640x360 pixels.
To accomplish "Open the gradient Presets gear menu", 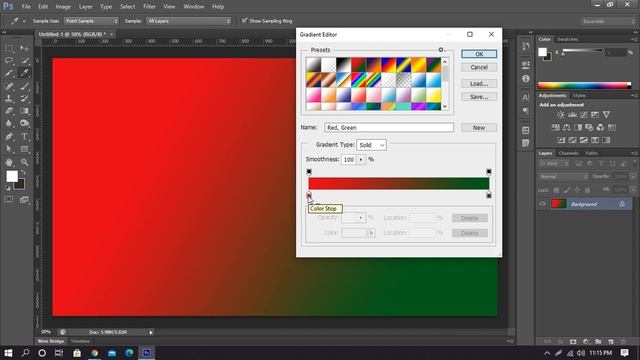I will [441, 50].
